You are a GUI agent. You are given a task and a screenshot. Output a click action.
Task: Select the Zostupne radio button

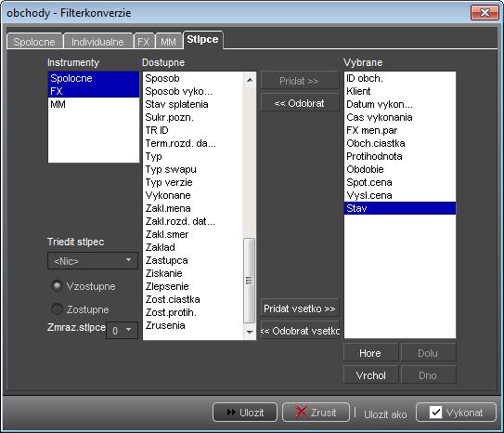[57, 308]
